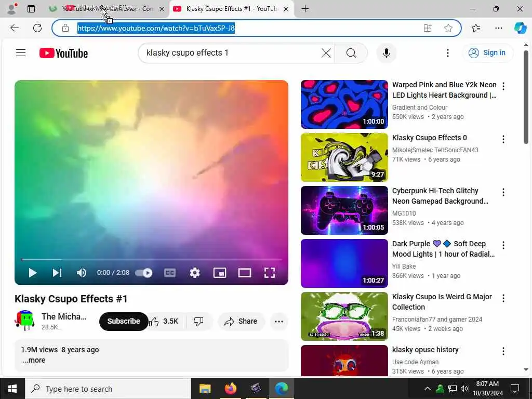Skip to next video button
The image size is (532, 399).
pos(57,273)
